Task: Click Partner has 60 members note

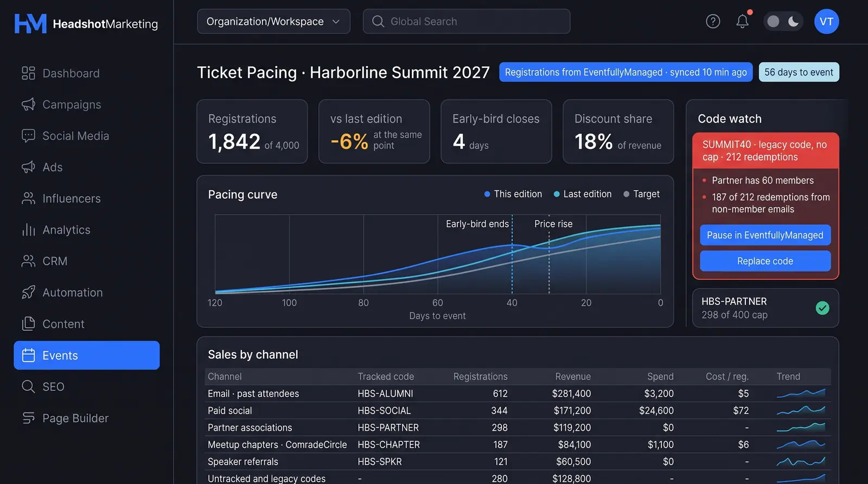Action: (x=763, y=180)
